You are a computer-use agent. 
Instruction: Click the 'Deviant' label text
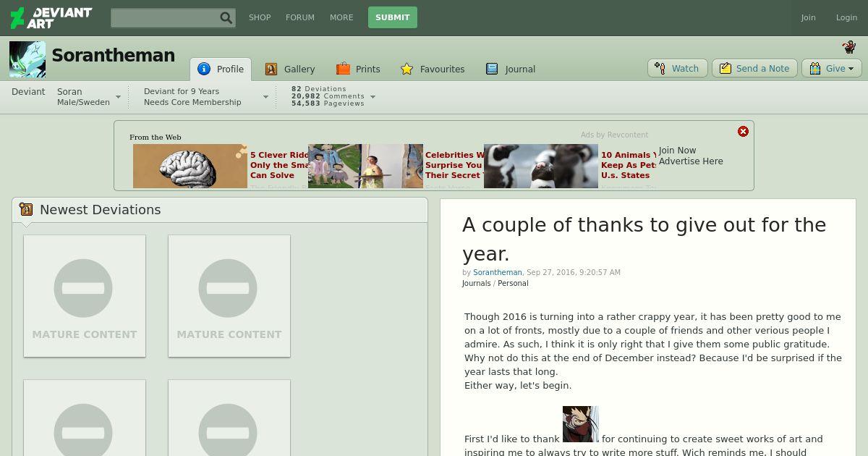[28, 91]
